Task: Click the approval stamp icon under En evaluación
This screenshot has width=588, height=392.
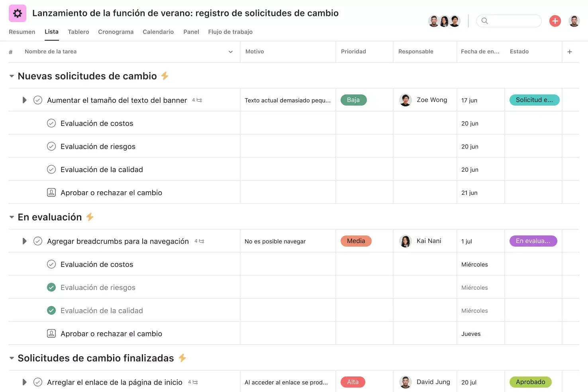Action: tap(51, 333)
